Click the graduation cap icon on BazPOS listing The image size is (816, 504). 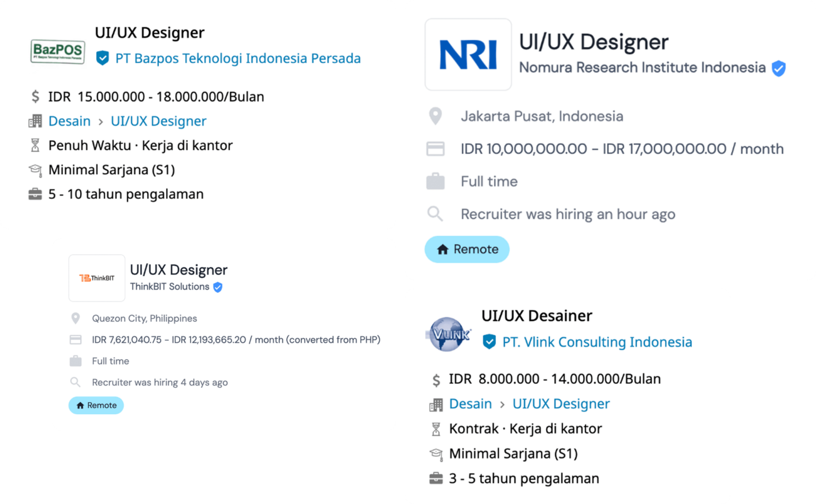pos(35,170)
